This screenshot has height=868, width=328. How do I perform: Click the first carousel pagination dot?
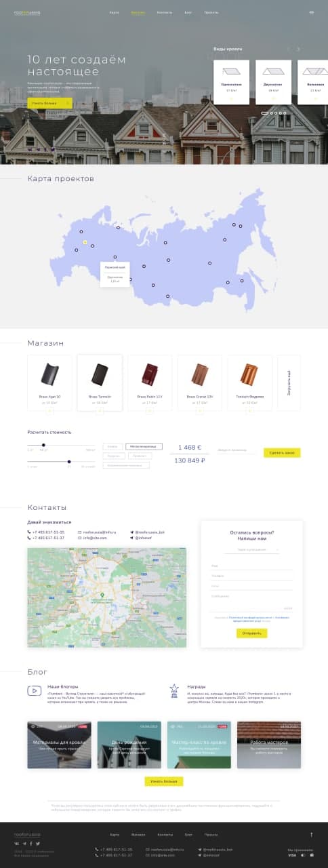pos(265,113)
